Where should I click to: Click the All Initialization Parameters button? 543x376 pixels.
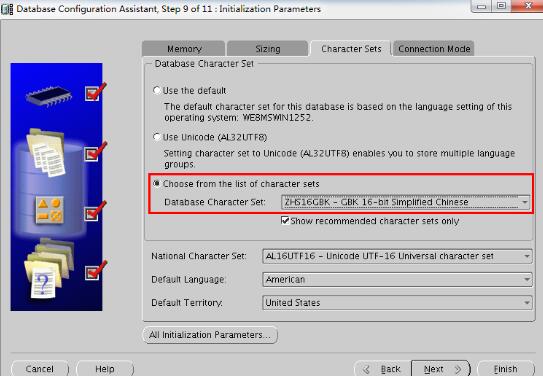click(210, 335)
